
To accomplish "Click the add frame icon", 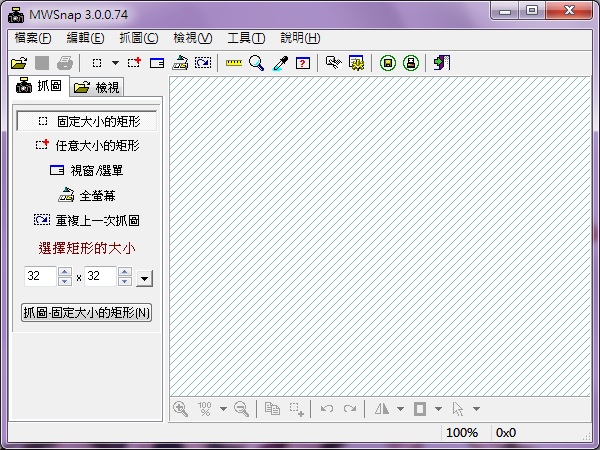I will coord(420,409).
